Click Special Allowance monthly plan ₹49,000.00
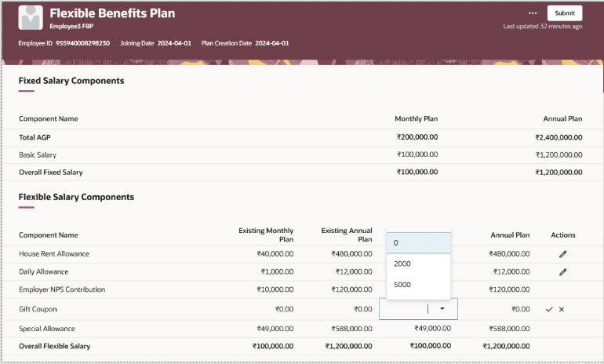Screen dimensions: 604x364 (432, 329)
